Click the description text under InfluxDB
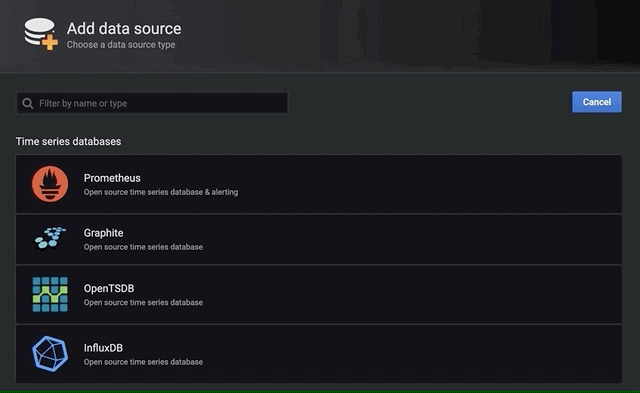The width and height of the screenshot is (640, 393). click(143, 362)
